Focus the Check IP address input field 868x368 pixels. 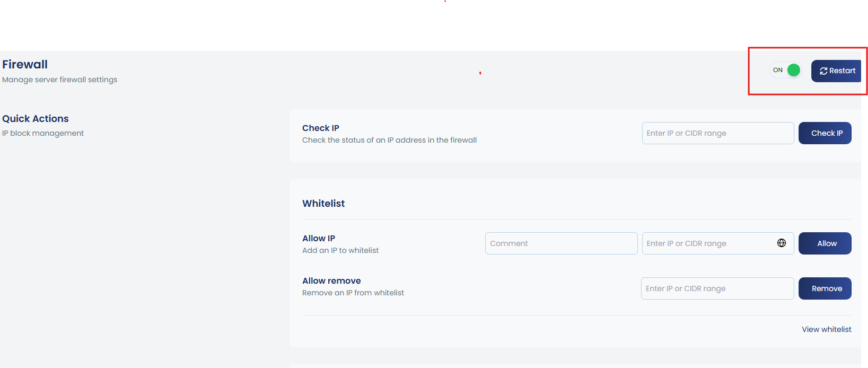pyautogui.click(x=717, y=133)
